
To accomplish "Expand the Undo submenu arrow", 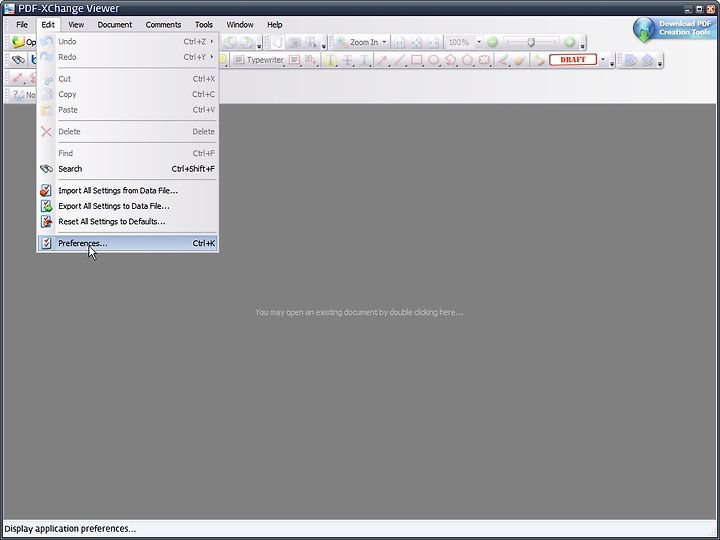I will click(212, 41).
